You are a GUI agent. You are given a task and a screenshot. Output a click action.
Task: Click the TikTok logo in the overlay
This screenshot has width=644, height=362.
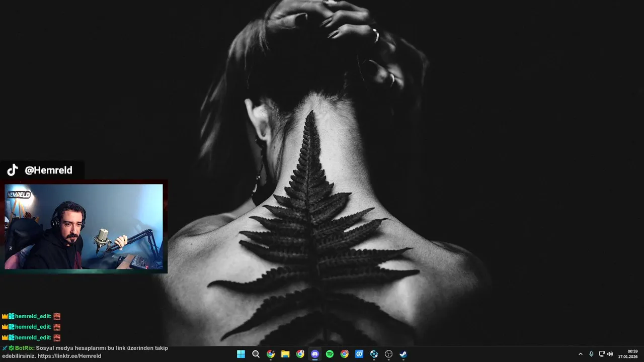click(13, 170)
